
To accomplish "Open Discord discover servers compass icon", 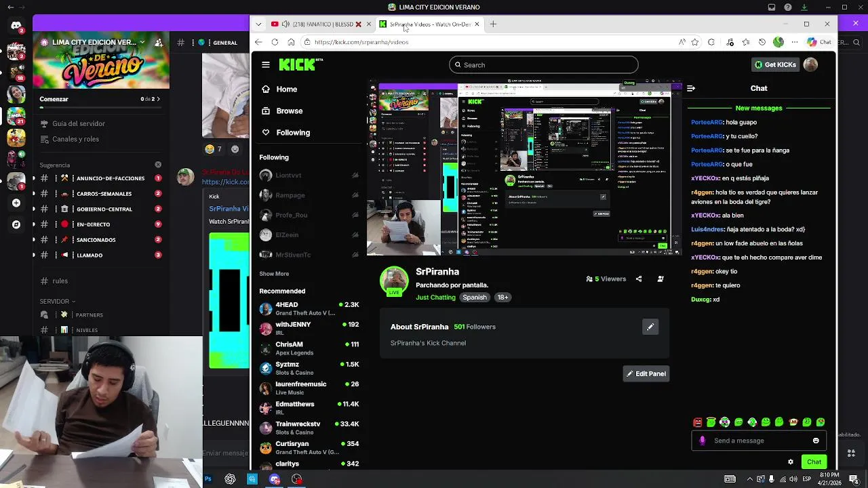I will coord(16,224).
